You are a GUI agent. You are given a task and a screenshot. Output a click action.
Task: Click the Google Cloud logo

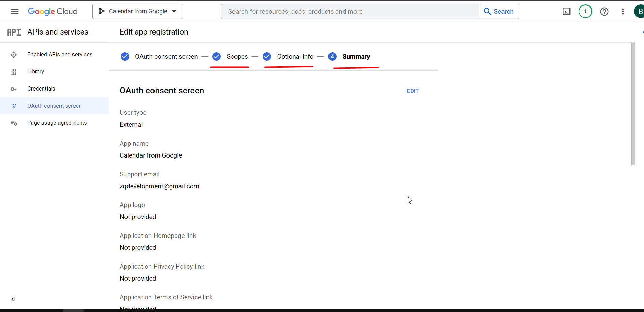pos(53,12)
